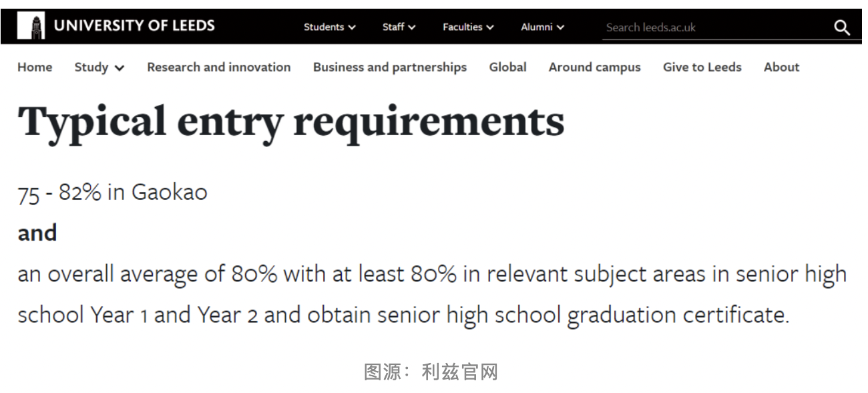
Task: Open Research and innovation section
Action: click(219, 67)
